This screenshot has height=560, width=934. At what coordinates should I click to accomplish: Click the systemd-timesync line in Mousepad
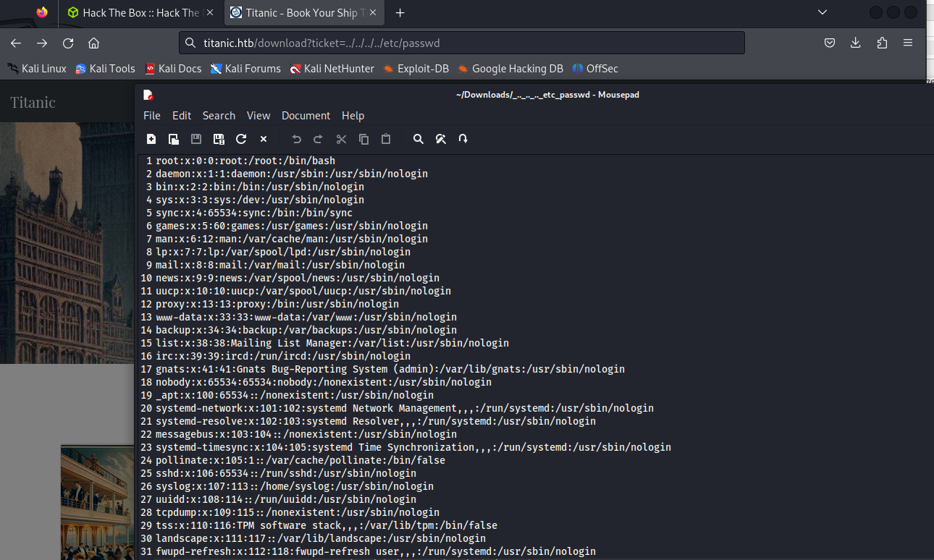click(413, 447)
